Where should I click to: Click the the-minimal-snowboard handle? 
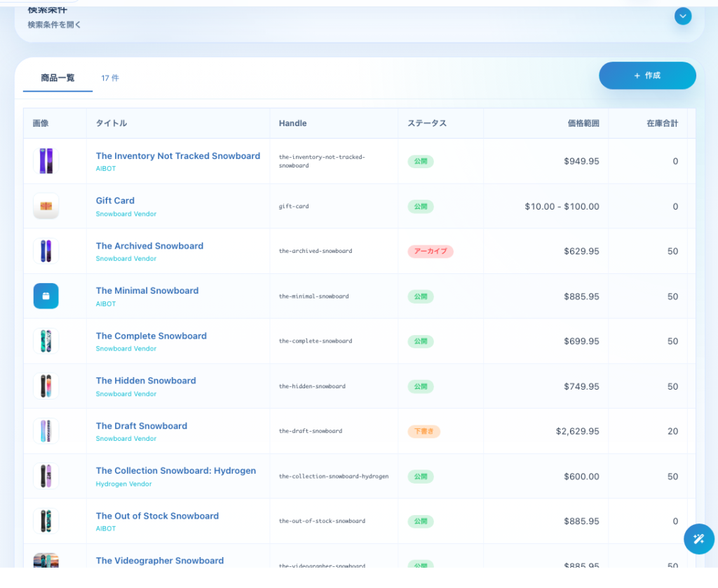click(x=313, y=296)
